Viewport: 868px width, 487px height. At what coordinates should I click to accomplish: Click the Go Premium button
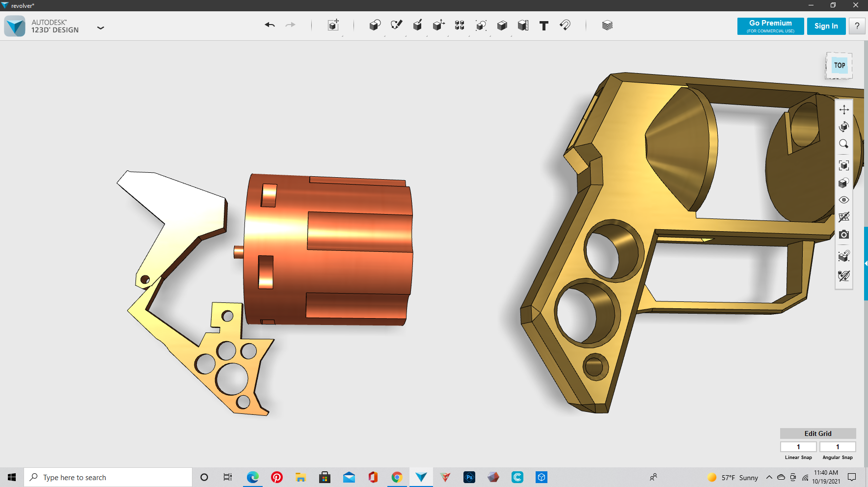pyautogui.click(x=770, y=26)
